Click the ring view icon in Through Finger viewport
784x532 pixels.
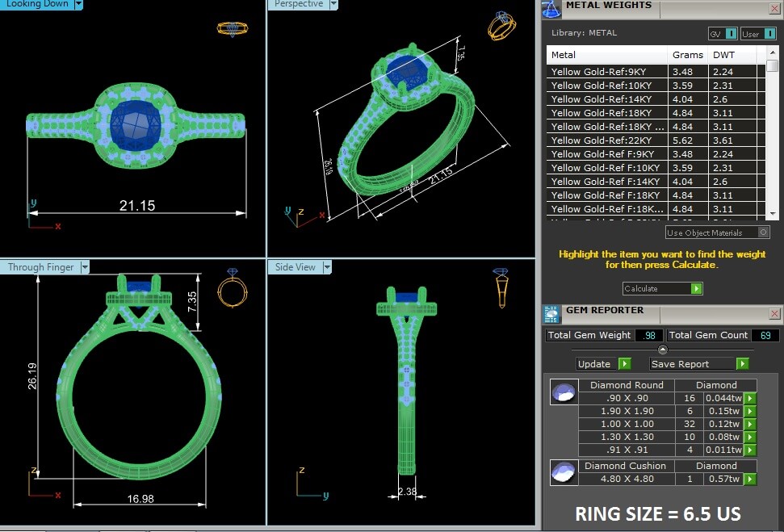pyautogui.click(x=233, y=287)
